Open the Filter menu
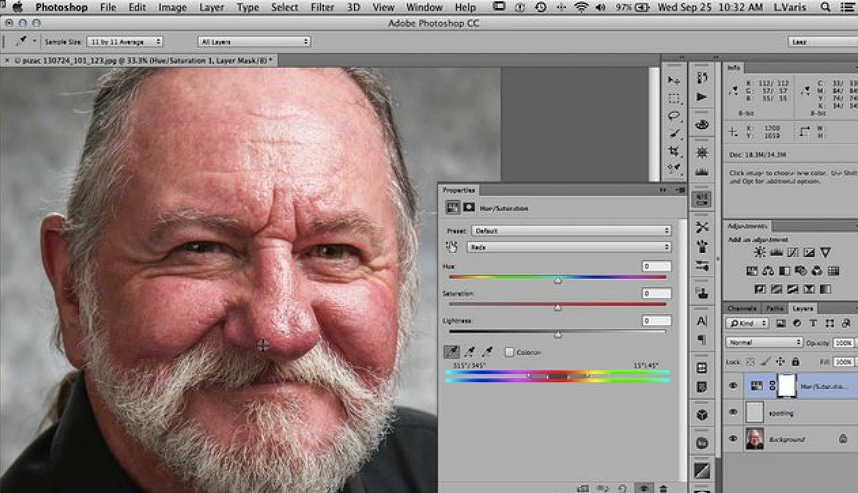Viewport: 858px width, 493px height. (x=322, y=7)
